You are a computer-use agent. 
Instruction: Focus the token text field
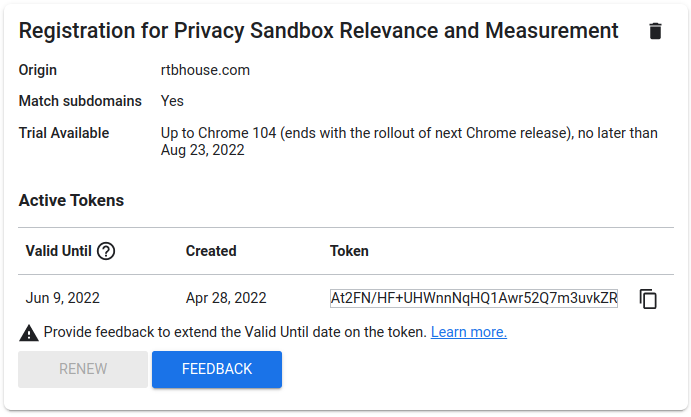(473, 298)
